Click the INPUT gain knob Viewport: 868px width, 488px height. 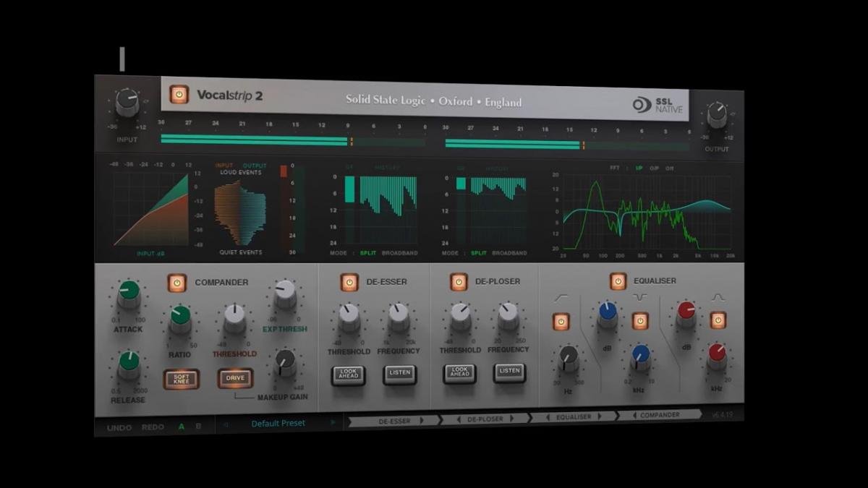point(127,103)
